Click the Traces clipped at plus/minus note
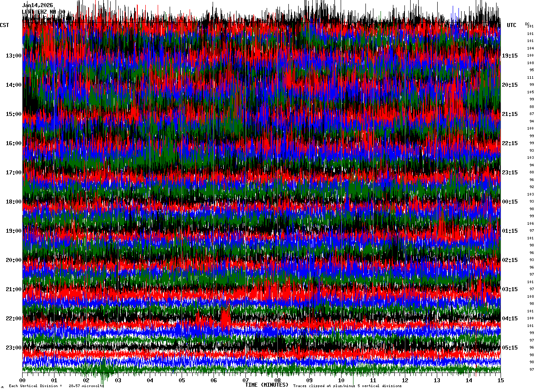 347,386
